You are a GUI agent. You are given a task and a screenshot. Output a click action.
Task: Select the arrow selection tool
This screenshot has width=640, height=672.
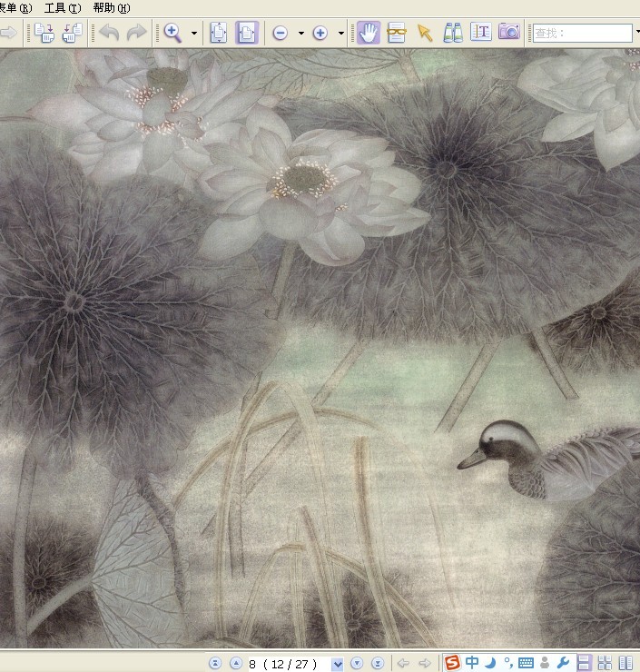pyautogui.click(x=425, y=33)
